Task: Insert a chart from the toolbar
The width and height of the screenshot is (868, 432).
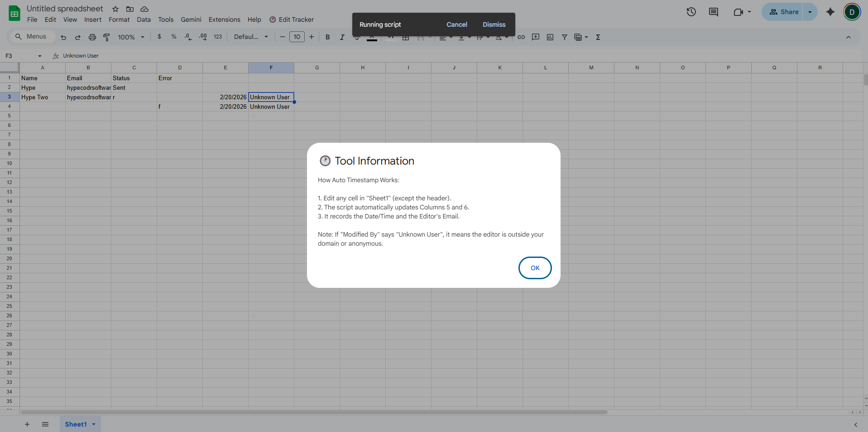Action: coord(550,37)
